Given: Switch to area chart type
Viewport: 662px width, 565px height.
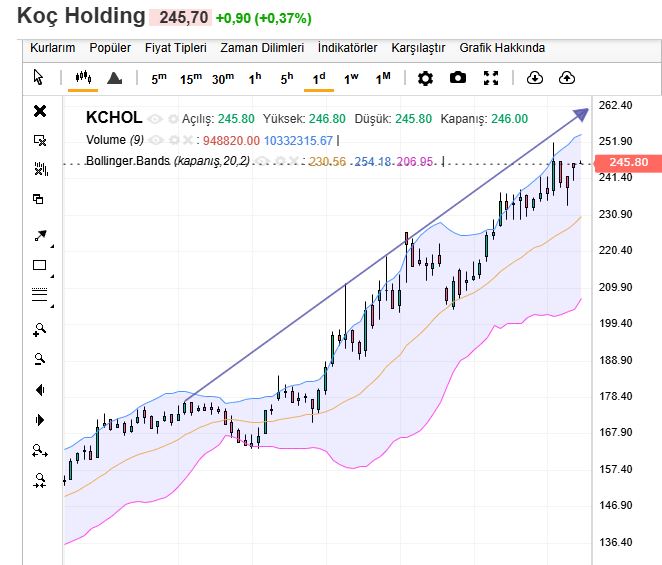Looking at the screenshot, I should pos(114,78).
